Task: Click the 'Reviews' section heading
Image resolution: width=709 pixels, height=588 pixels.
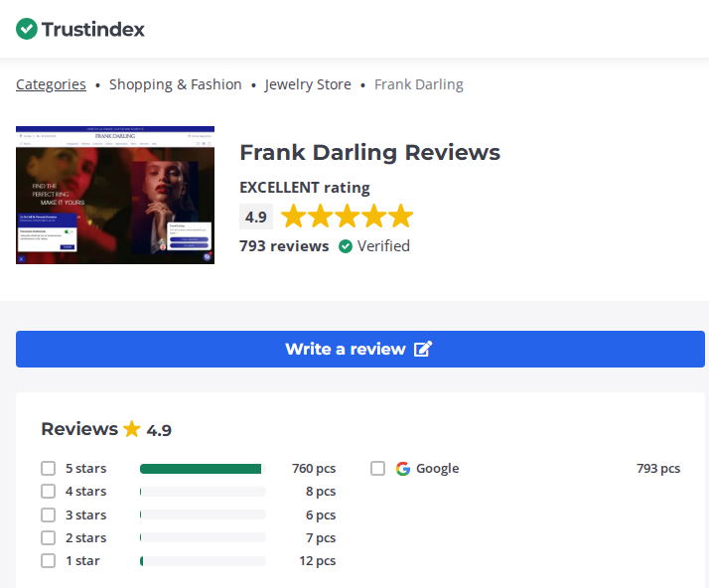Action: (x=79, y=429)
